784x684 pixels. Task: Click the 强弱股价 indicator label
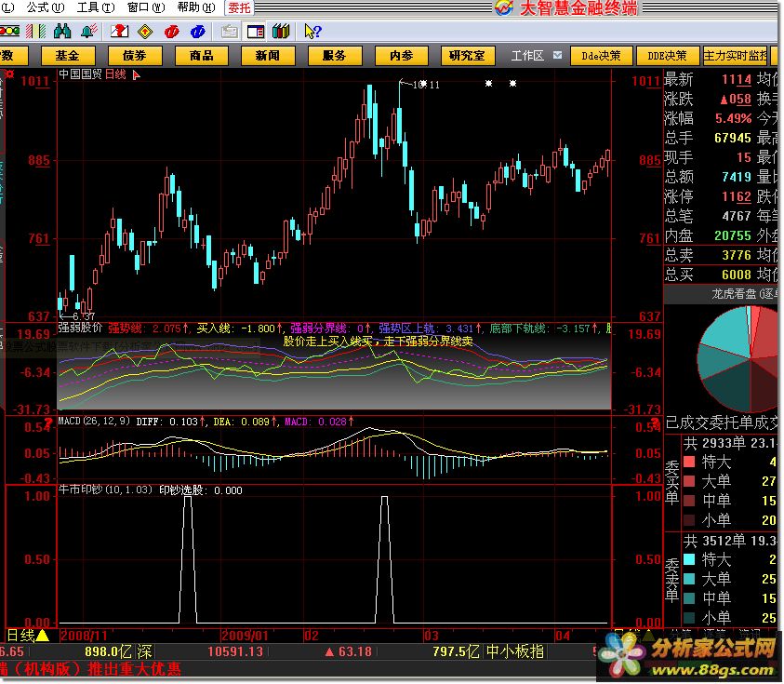pyautogui.click(x=80, y=328)
